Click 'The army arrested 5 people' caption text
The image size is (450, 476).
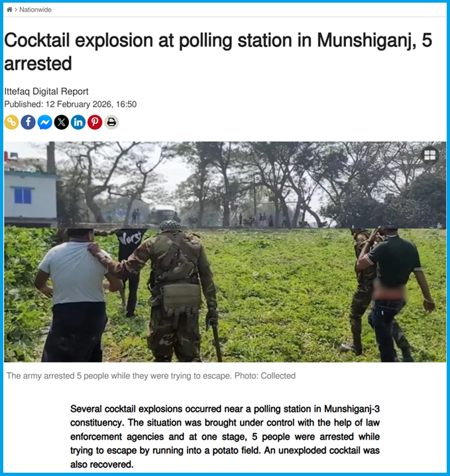point(56,376)
